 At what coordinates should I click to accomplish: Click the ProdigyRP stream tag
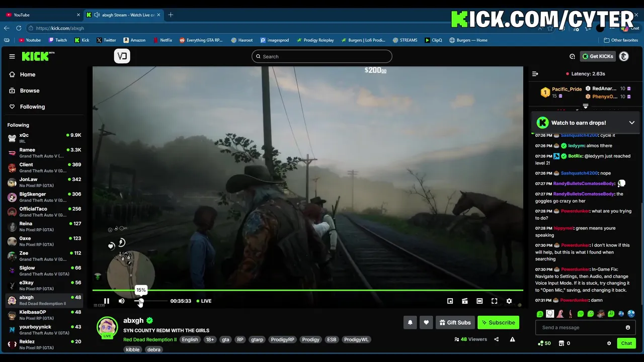(283, 339)
